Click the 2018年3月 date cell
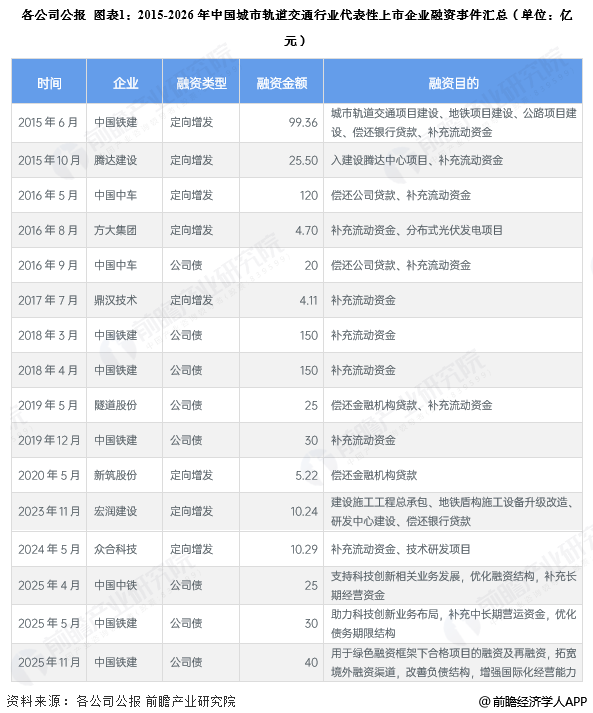 tap(49, 335)
